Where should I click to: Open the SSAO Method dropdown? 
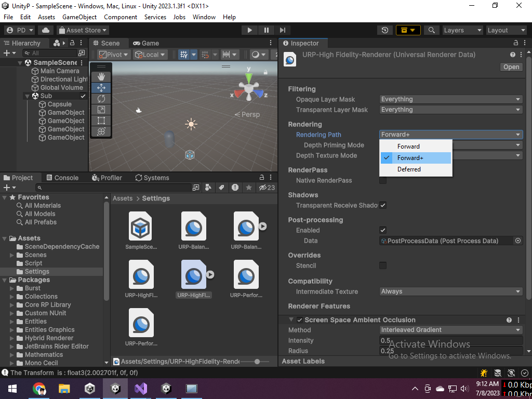click(451, 330)
